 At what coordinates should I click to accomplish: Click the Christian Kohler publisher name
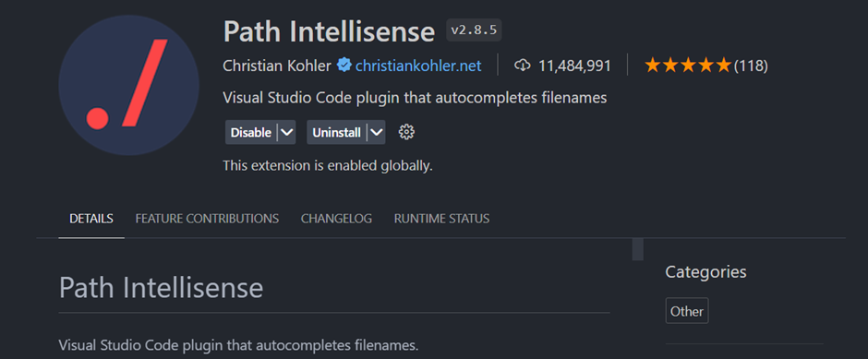pyautogui.click(x=277, y=66)
